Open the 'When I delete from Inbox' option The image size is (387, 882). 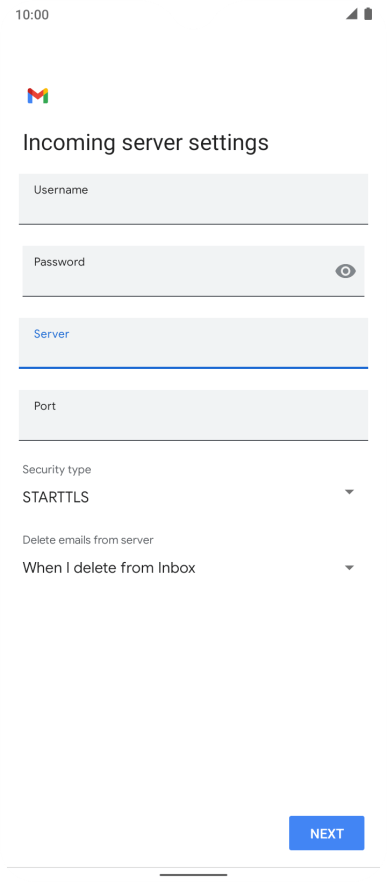(x=109, y=568)
